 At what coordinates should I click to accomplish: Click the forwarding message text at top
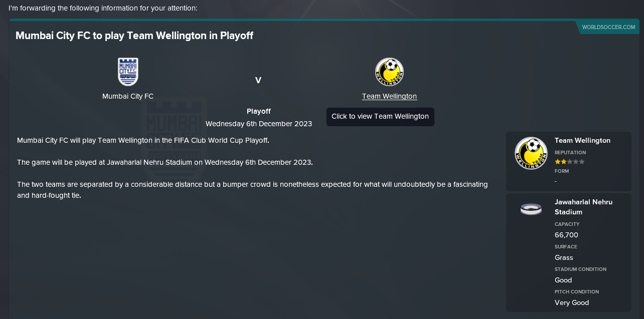click(x=103, y=9)
